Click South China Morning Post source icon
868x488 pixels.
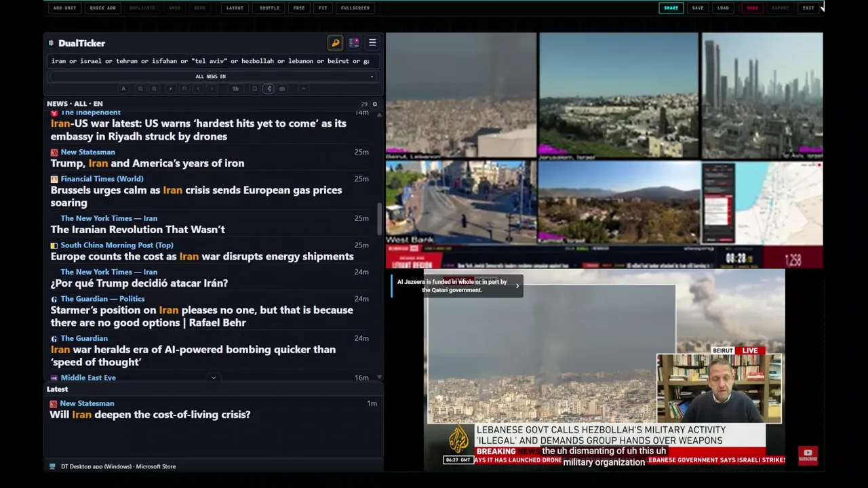click(x=54, y=245)
